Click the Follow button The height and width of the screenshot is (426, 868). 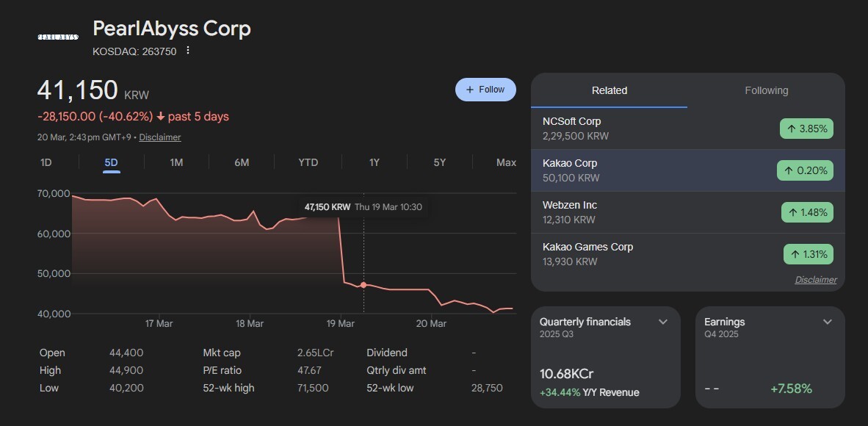tap(485, 90)
